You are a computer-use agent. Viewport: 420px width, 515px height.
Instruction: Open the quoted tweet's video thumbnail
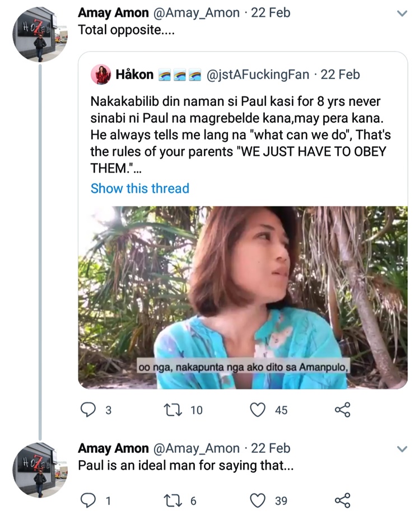pyautogui.click(x=243, y=298)
